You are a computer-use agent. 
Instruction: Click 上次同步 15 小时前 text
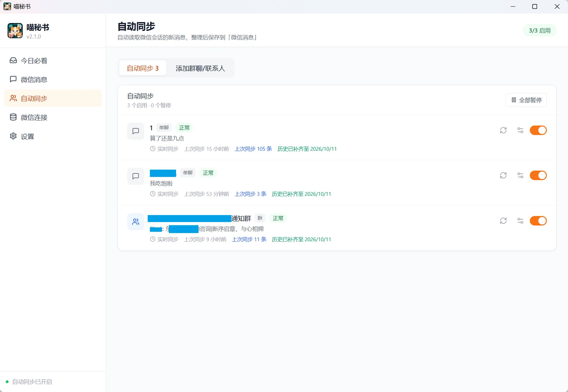207,149
